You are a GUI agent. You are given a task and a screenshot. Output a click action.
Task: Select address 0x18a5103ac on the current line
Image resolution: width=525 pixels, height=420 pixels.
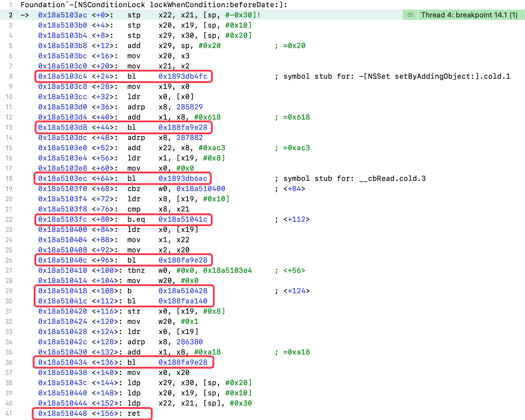pos(62,15)
